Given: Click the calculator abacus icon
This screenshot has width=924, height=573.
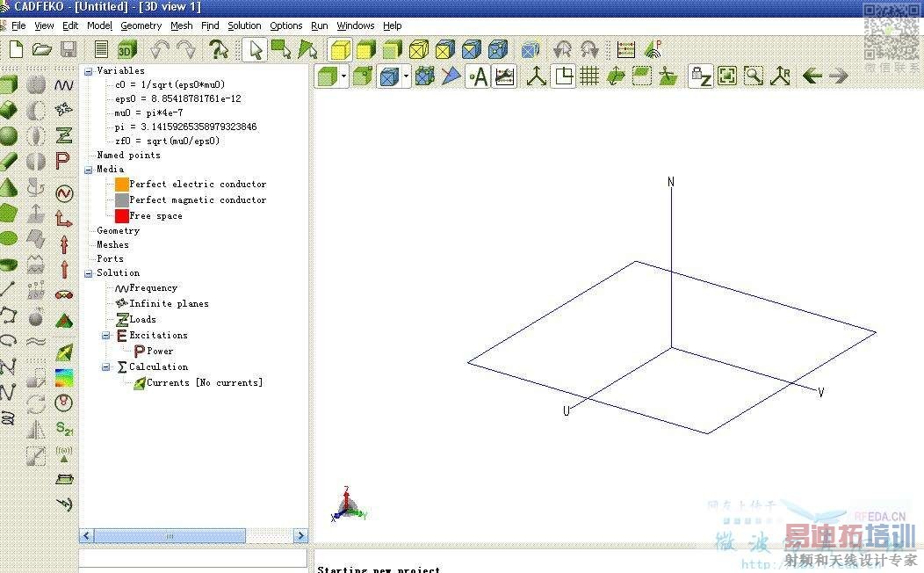Looking at the screenshot, I should pyautogui.click(x=625, y=49).
